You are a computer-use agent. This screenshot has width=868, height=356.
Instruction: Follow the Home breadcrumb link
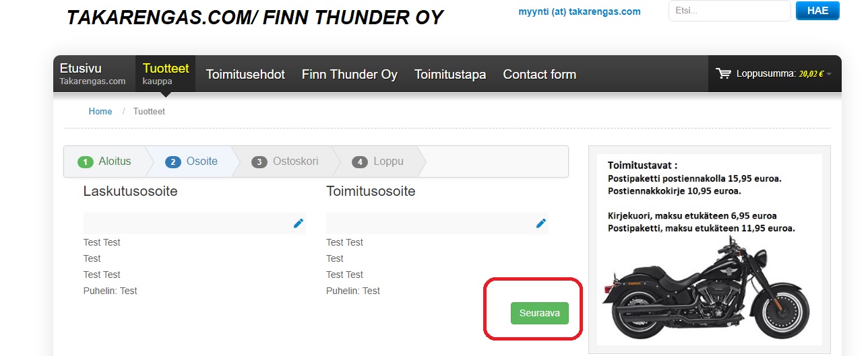point(100,111)
